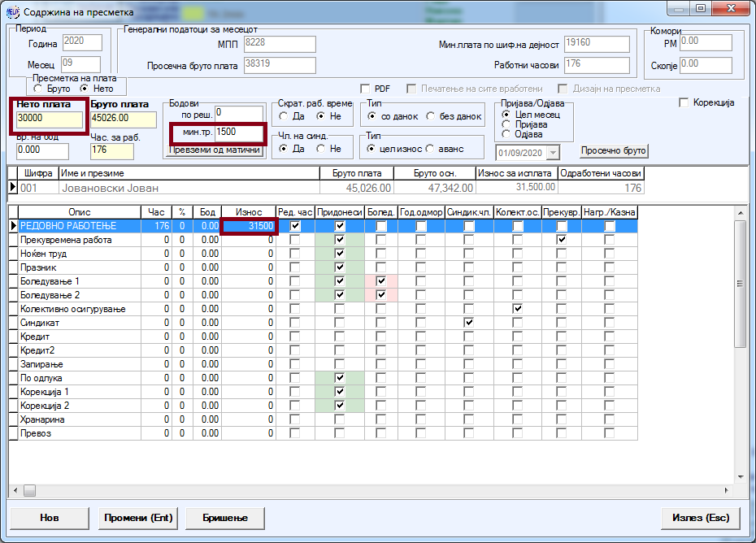Toggle Болед. checkbox in Боледување 1 row
This screenshot has width=756, height=543.
(x=381, y=281)
